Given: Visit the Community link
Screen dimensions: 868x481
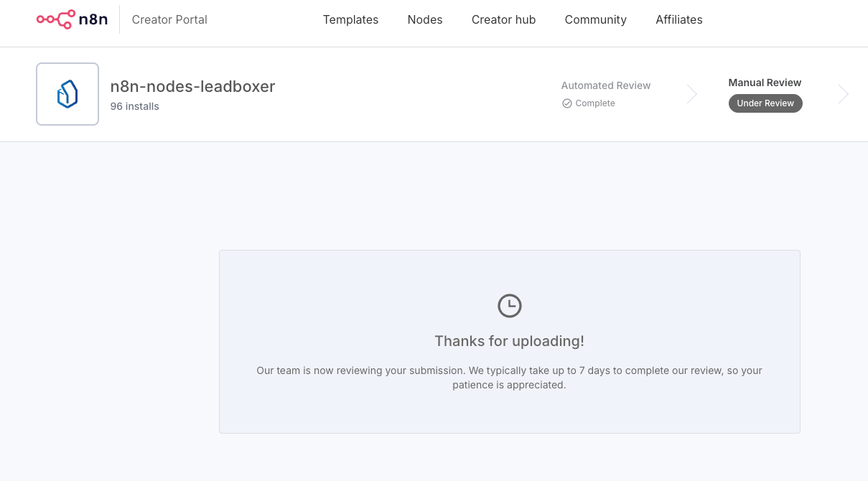Looking at the screenshot, I should (595, 19).
